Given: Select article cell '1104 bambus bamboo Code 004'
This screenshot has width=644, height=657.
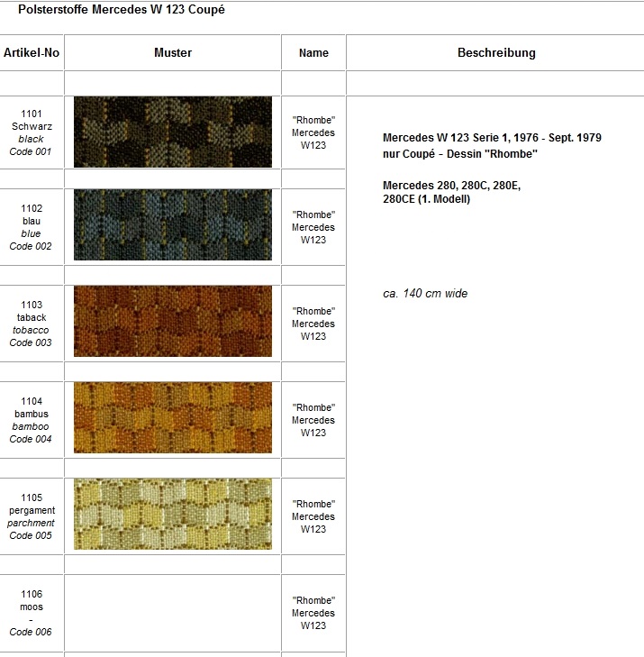Looking at the screenshot, I should [32, 420].
